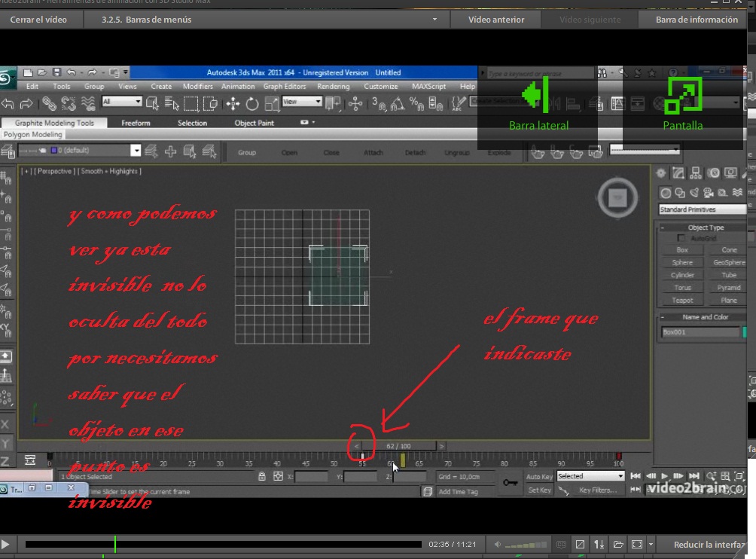
Task: Click the 3ds Max undo arrow in main toolbar
Action: coord(8,103)
